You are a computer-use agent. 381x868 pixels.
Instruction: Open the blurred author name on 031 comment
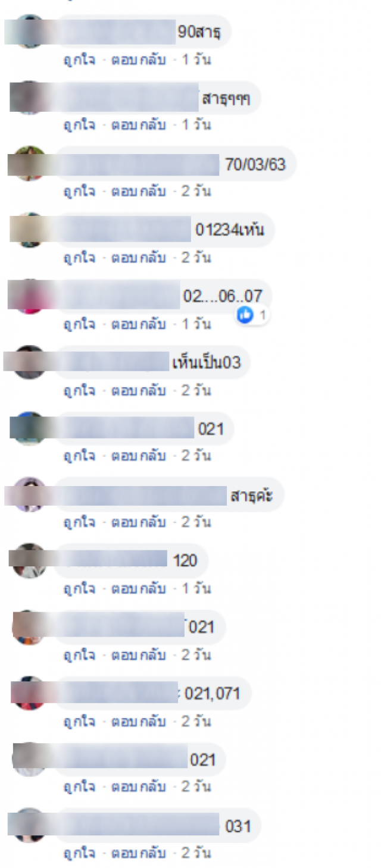(138, 825)
